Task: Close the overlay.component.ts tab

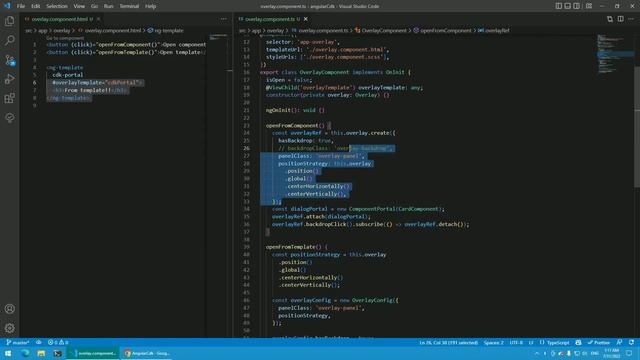Action: click(x=306, y=19)
